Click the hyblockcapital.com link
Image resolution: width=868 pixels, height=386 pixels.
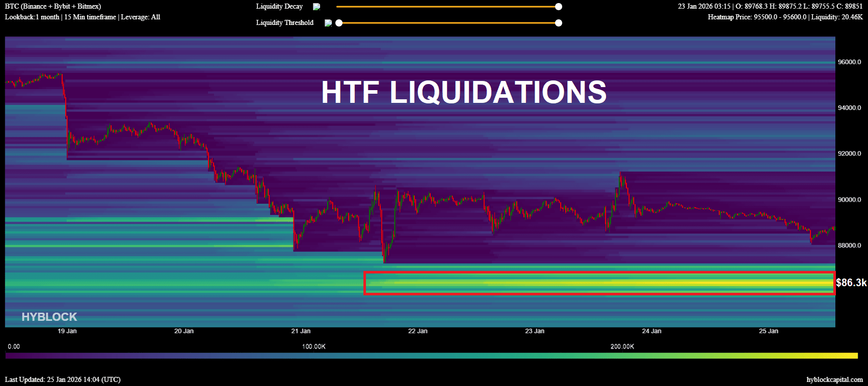point(834,379)
